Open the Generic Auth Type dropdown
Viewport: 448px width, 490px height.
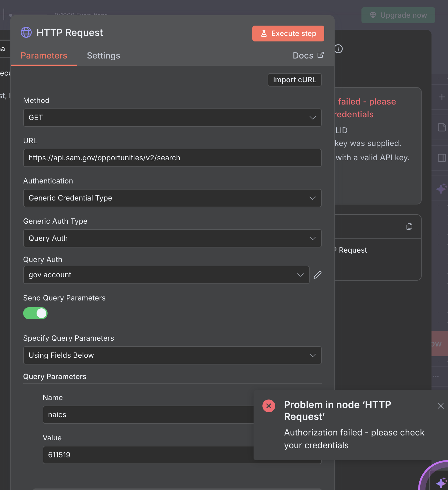(172, 238)
